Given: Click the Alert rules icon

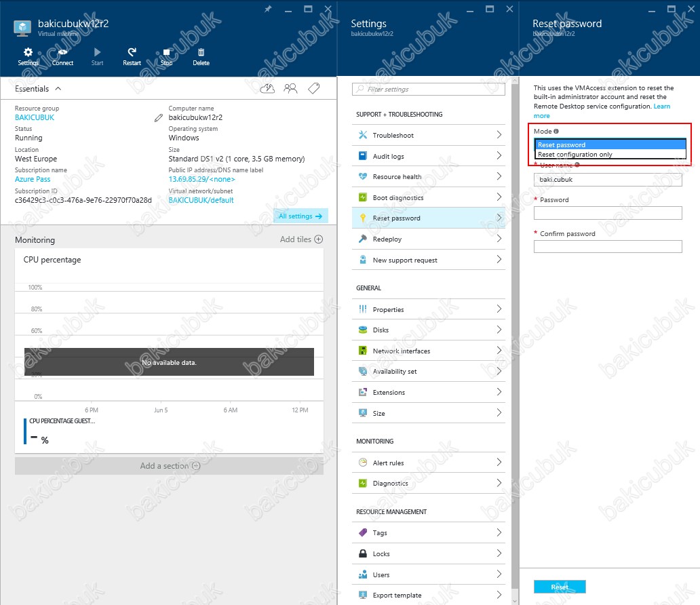Looking at the screenshot, I should pyautogui.click(x=363, y=463).
